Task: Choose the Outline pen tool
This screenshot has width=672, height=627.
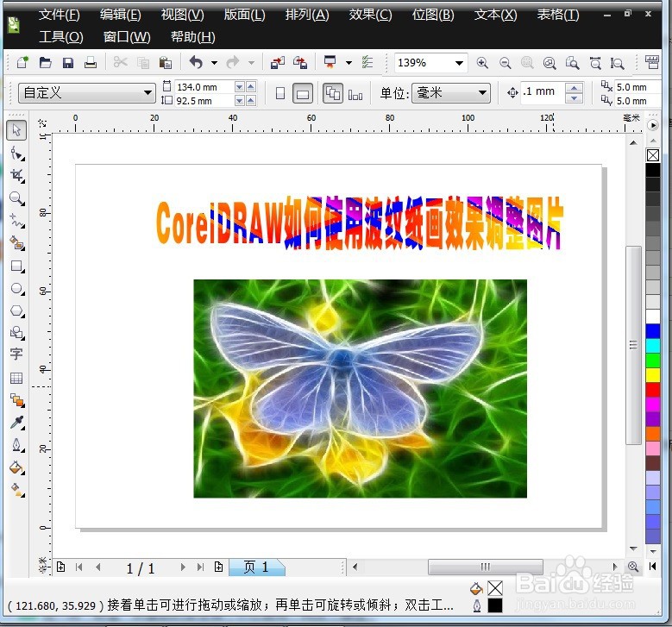Action: 16,445
